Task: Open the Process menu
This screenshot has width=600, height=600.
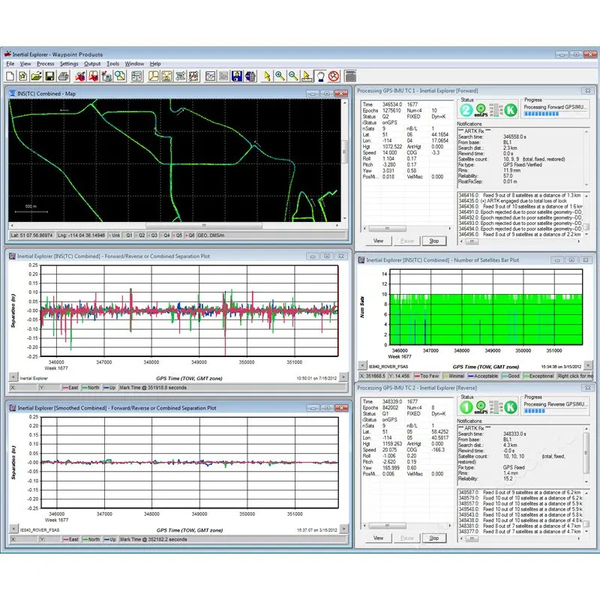Action: pos(45,63)
